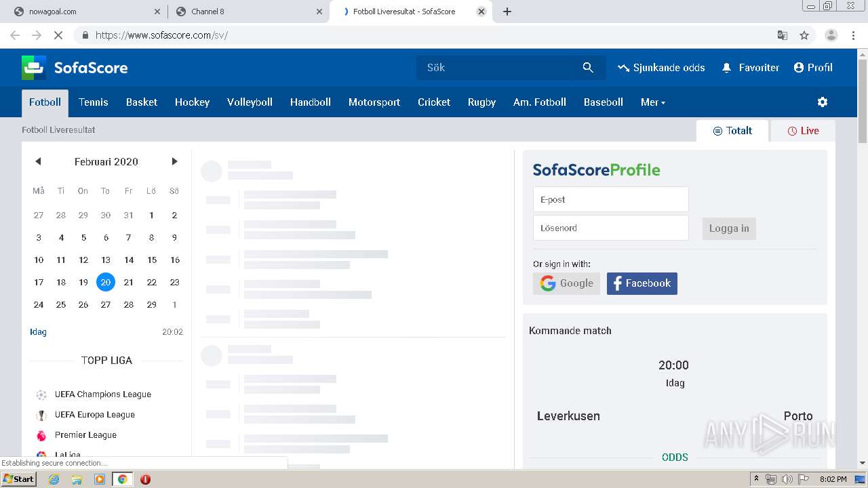Open Sjunkande odds
Viewport: 868px width, 488px height.
(661, 68)
